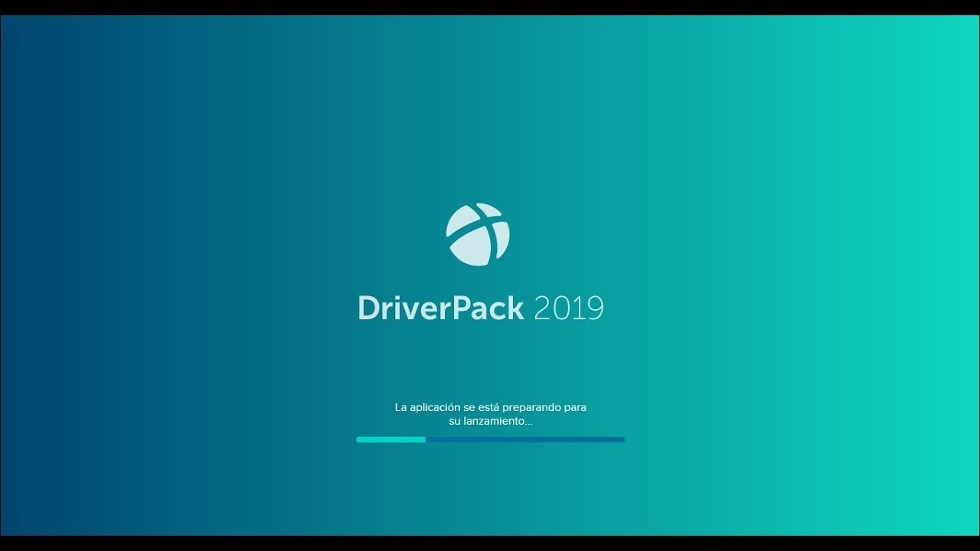Image resolution: width=980 pixels, height=551 pixels.
Task: Select the 'La aplicación se está preparando para' text
Action: point(491,407)
